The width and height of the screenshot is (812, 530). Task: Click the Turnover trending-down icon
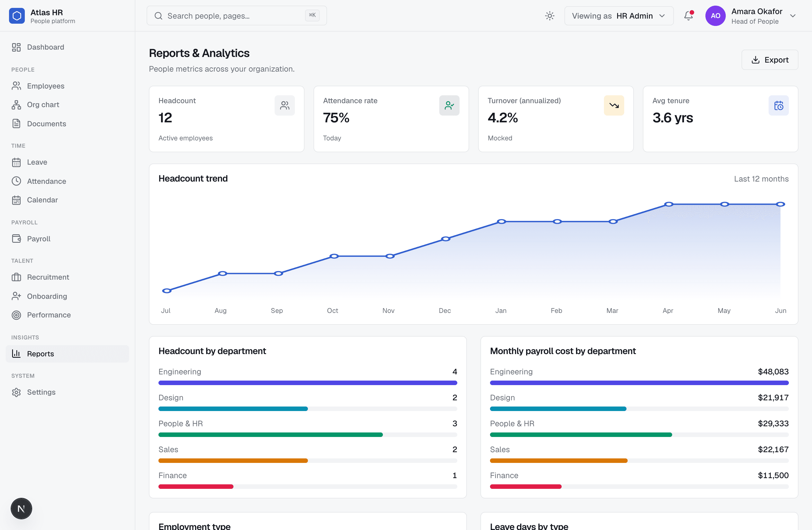click(x=614, y=105)
